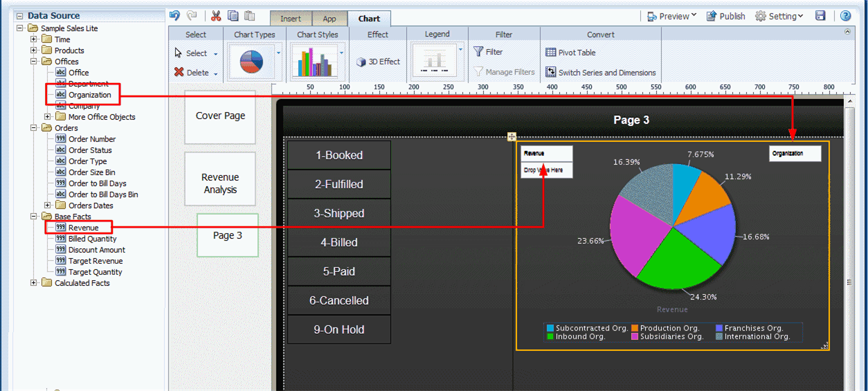Click the Paste clipboard icon
The height and width of the screenshot is (391, 868).
pos(250,15)
